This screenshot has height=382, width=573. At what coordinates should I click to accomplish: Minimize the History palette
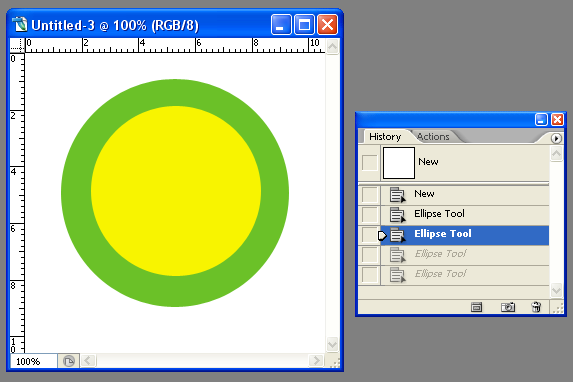click(541, 120)
